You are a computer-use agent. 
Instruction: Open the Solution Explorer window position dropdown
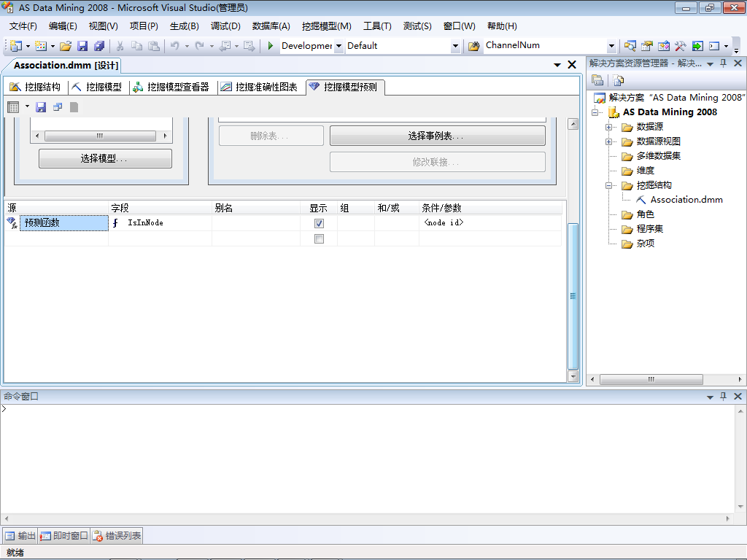(710, 64)
